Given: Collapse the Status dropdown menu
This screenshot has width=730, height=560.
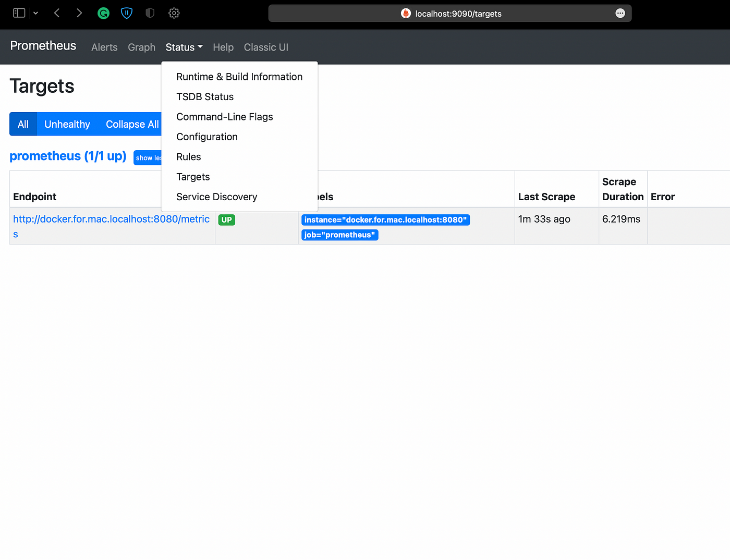Looking at the screenshot, I should [184, 47].
